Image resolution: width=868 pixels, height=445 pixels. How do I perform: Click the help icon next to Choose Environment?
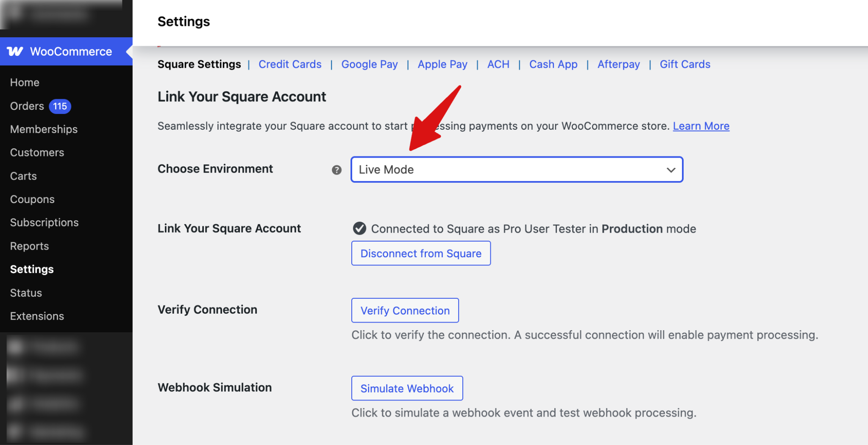(336, 170)
